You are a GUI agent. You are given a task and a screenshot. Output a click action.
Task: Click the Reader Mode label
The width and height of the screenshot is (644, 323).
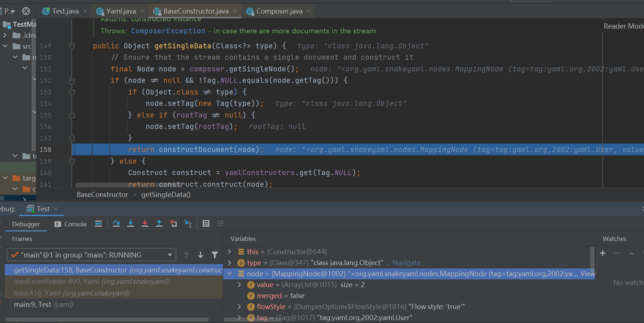624,26
